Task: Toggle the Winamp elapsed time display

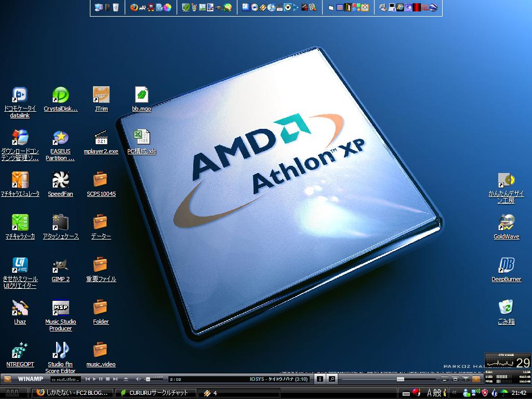Action: 176,379
